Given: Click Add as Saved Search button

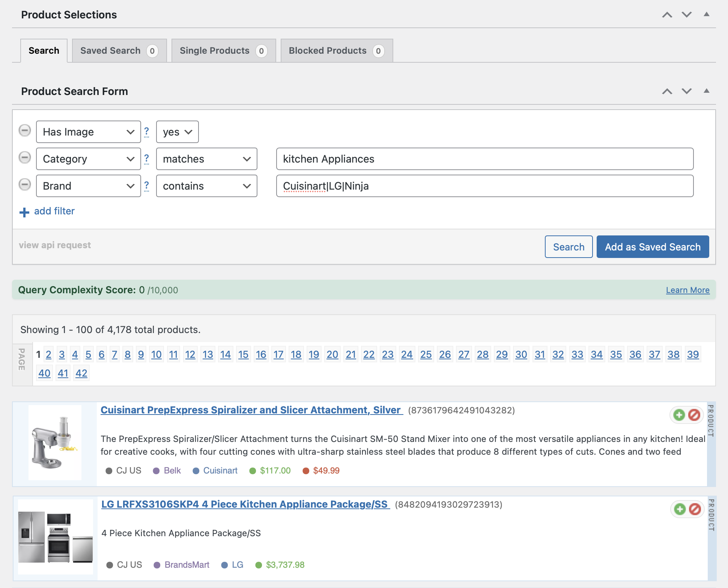Looking at the screenshot, I should tap(653, 247).
